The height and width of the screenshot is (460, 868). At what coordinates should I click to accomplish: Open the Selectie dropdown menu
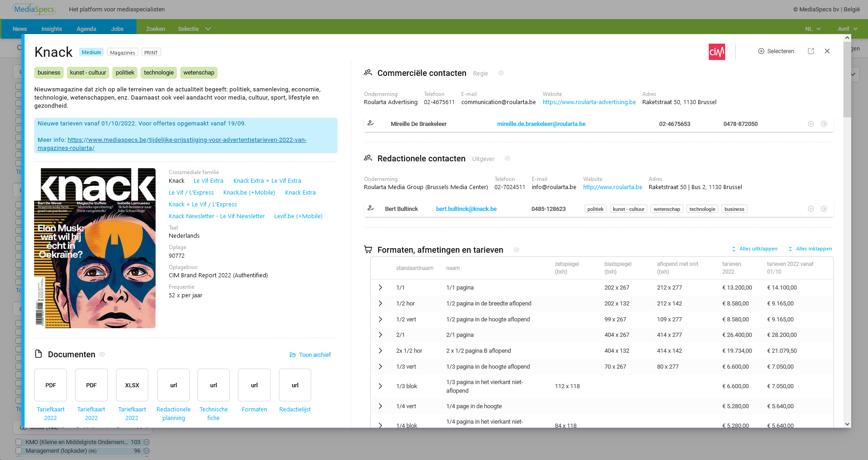pyautogui.click(x=194, y=29)
